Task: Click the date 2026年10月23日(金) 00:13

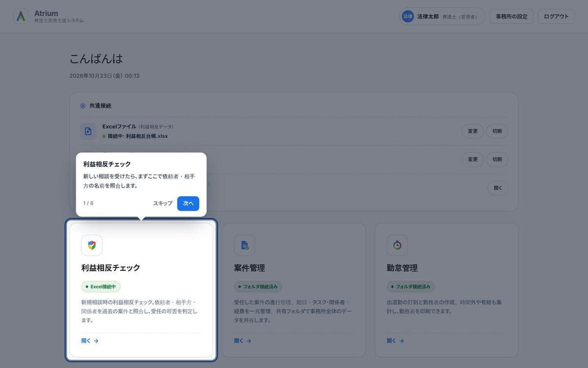Action: coord(104,76)
